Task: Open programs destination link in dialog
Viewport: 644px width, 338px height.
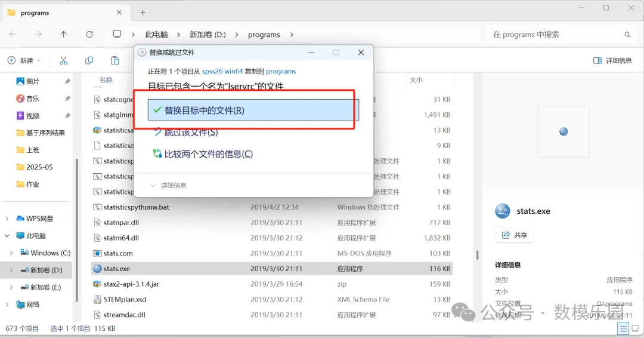Action: [281, 71]
